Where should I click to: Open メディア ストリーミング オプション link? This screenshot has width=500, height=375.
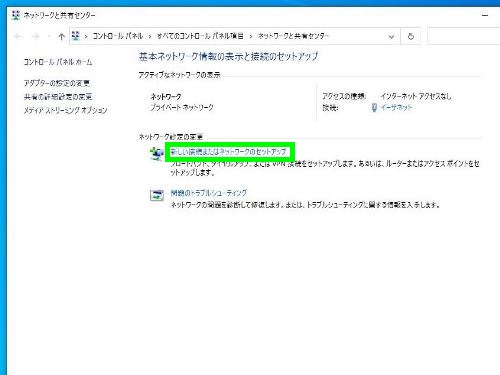[x=65, y=110]
